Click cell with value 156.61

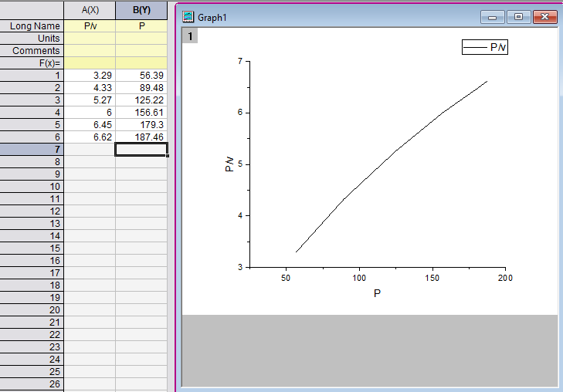(x=141, y=113)
